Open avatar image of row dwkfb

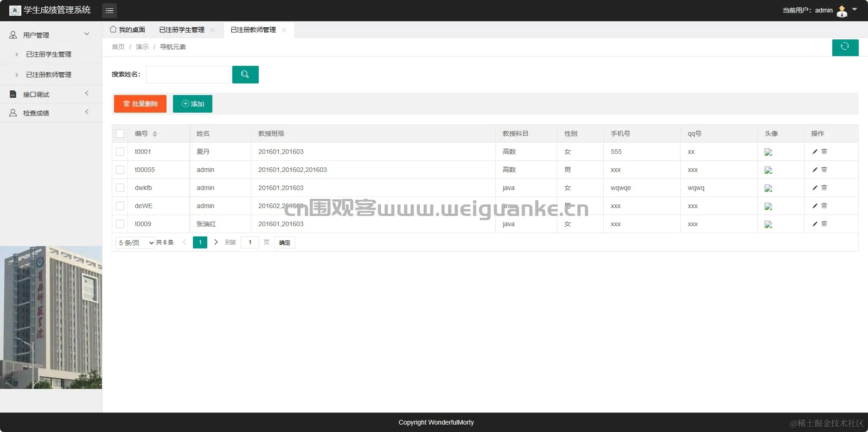[768, 188]
